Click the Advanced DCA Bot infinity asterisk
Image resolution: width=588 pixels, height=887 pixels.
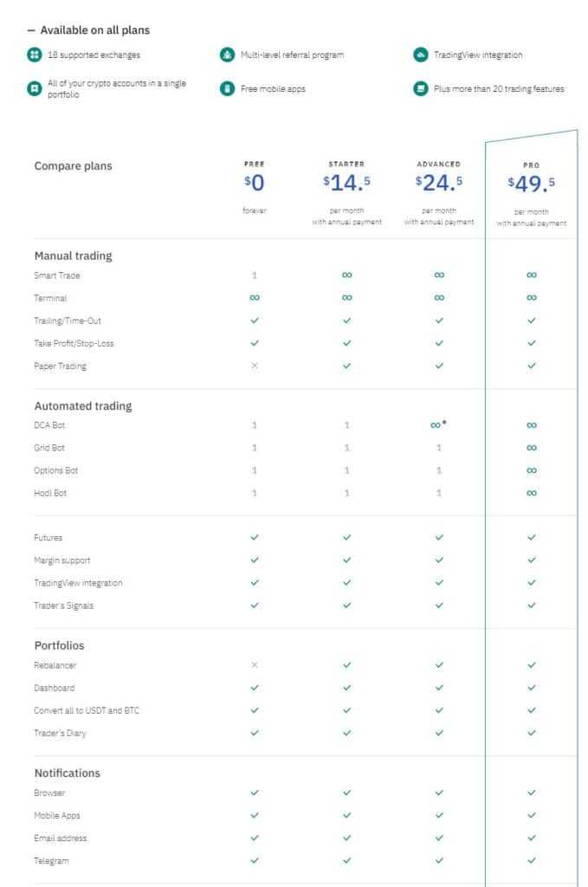point(439,425)
